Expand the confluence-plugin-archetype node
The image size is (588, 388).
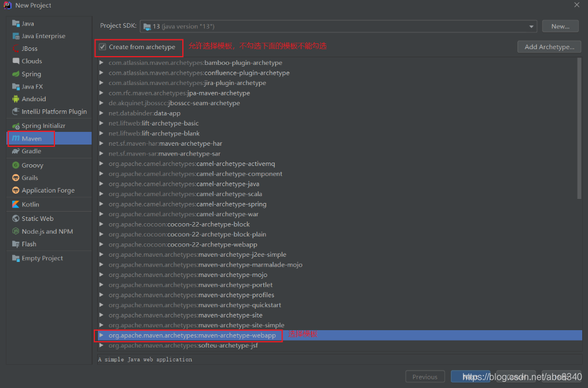pyautogui.click(x=101, y=73)
